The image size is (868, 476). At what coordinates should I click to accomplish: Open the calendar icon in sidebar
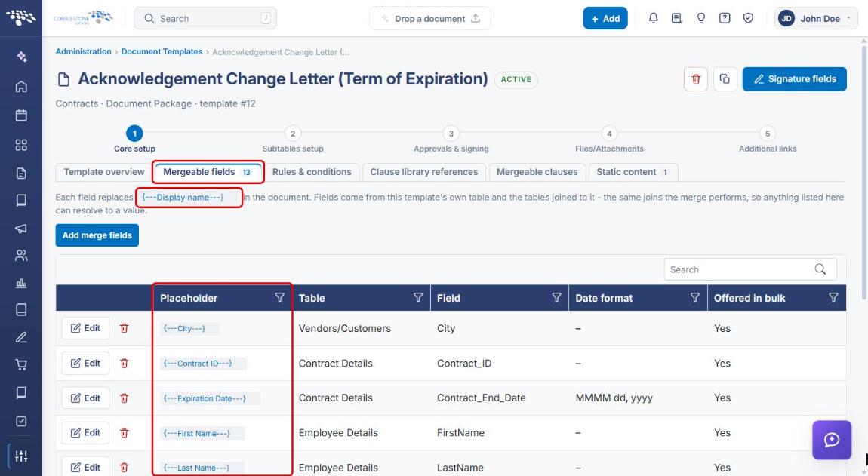coord(21,115)
